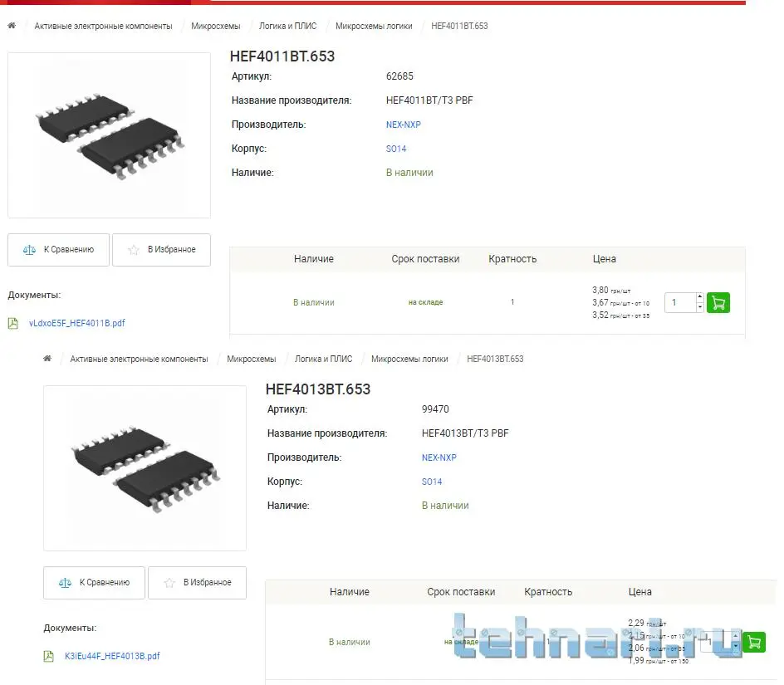Decrease HEF4011BT.653 quantity with down arrow
The image size is (784, 685).
tap(699, 308)
